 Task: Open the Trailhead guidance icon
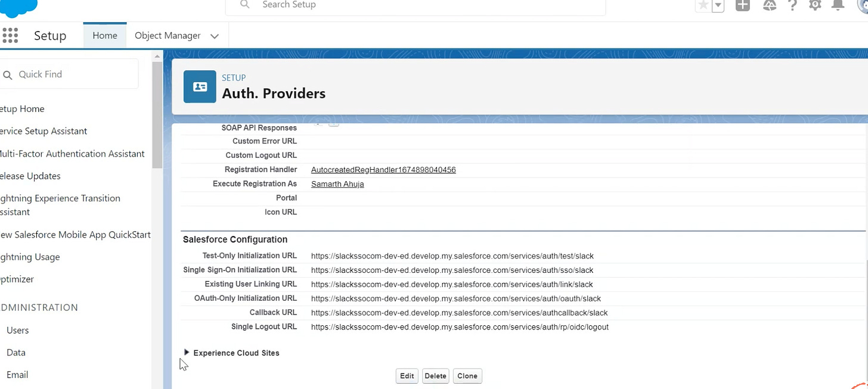[x=770, y=5]
